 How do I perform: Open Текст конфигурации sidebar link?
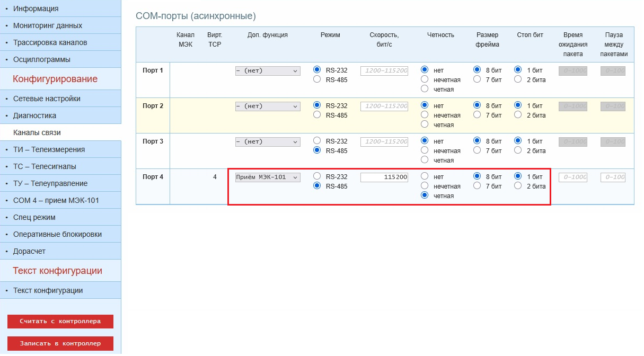click(48, 290)
